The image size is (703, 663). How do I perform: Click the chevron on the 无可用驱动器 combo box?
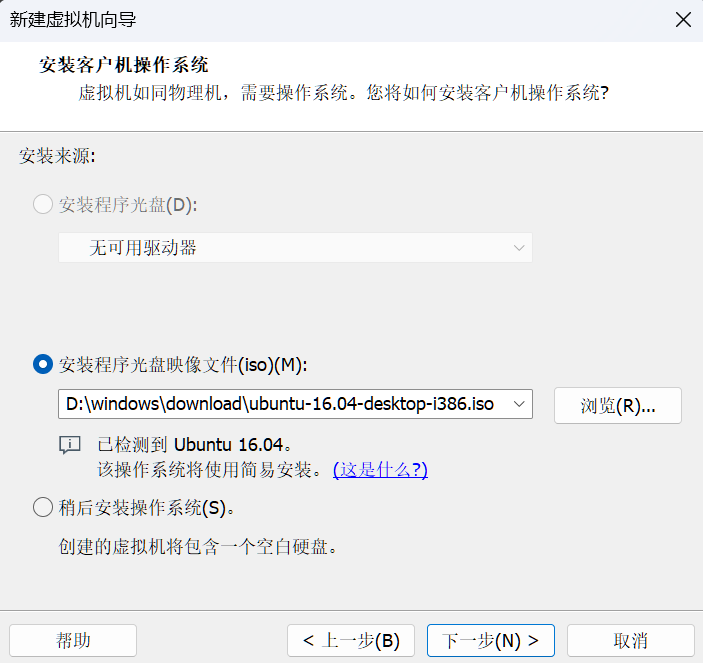point(519,247)
